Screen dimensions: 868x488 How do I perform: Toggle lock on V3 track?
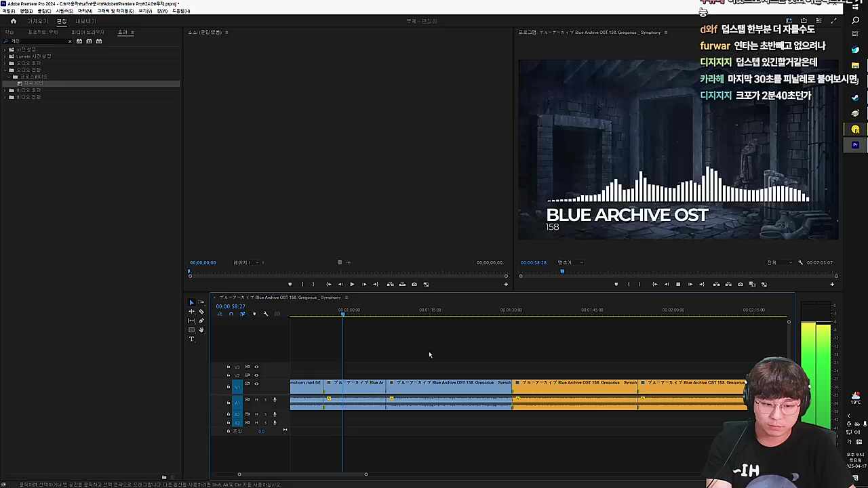(229, 367)
